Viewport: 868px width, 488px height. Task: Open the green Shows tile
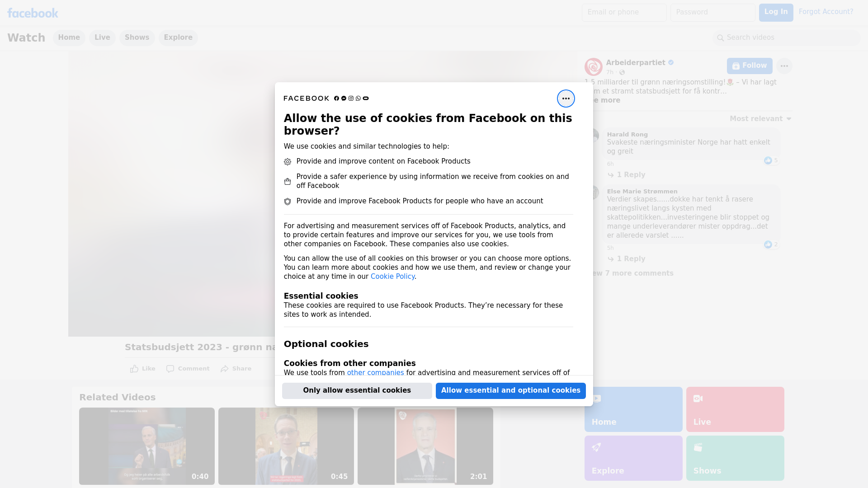coord(735,458)
